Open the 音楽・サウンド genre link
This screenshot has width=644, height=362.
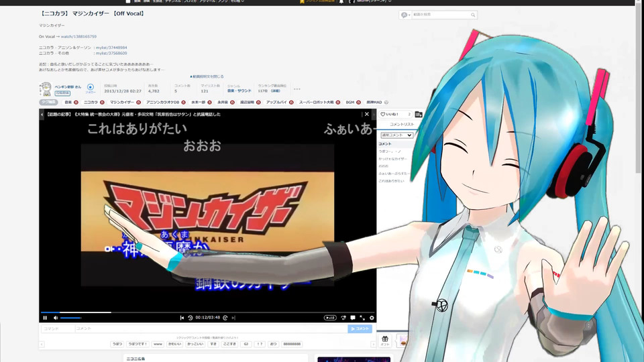tap(239, 90)
